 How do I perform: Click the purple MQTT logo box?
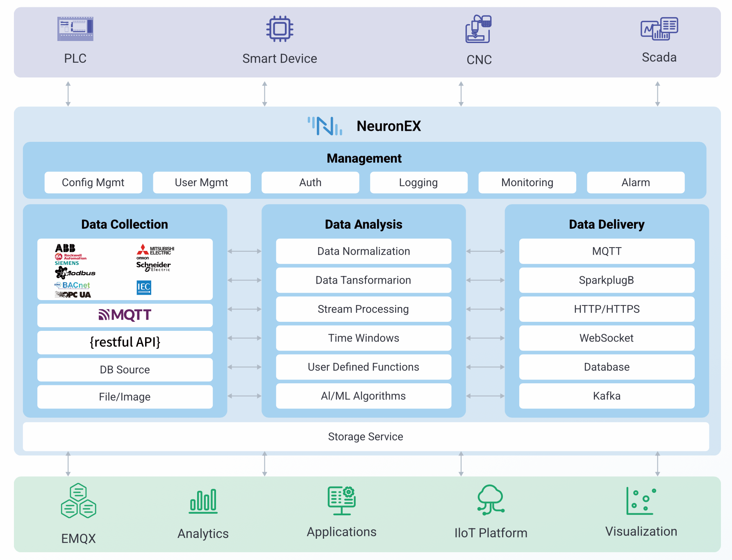pos(125,315)
